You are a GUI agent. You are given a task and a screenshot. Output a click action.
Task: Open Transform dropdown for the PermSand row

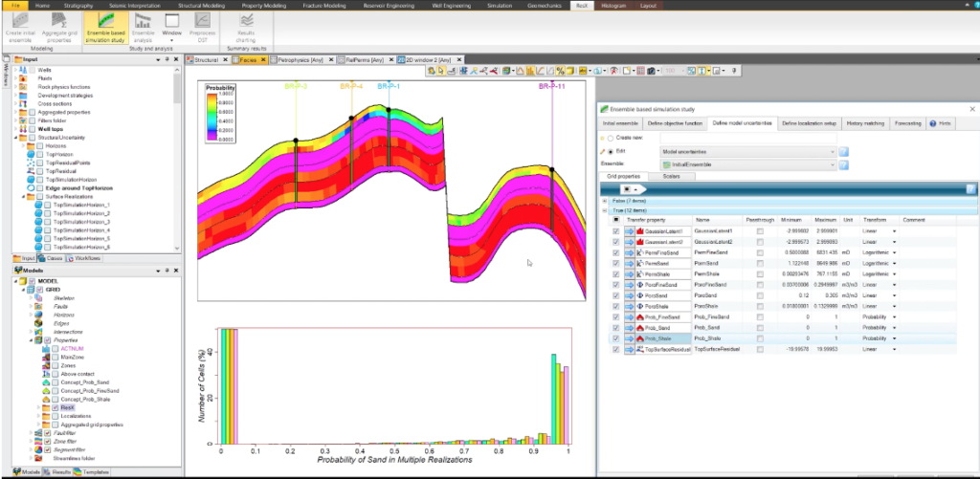pyautogui.click(x=894, y=263)
